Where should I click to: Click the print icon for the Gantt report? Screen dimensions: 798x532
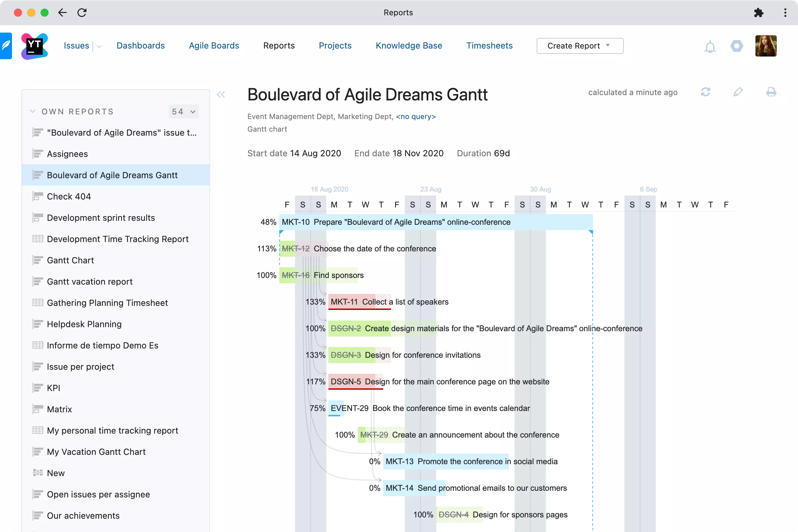771,93
